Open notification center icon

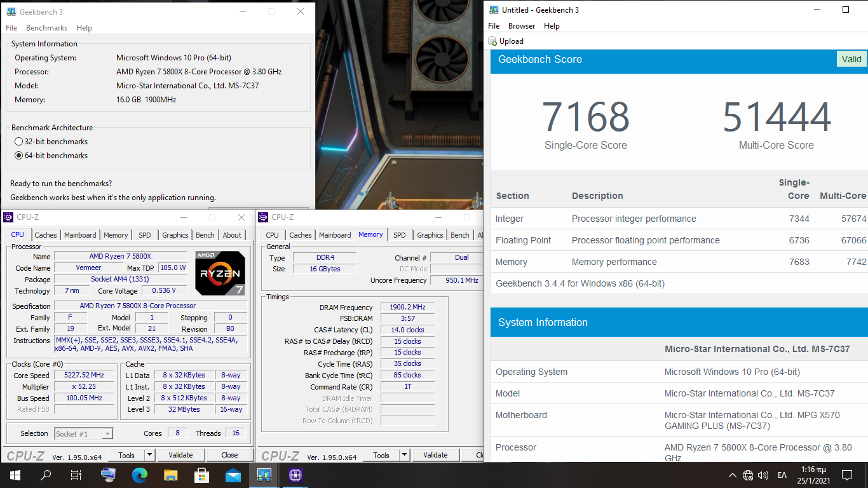(847, 475)
